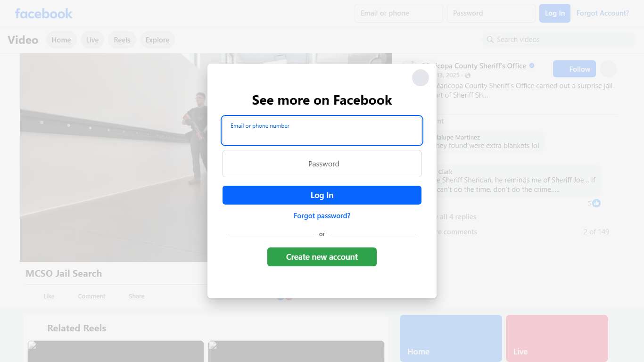Click the Forgot Account? link in header
Screen dimensions: 644x362
click(603, 13)
